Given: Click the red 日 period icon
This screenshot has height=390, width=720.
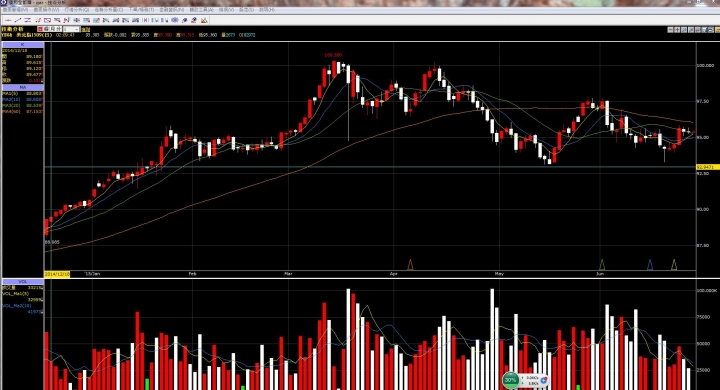Looking at the screenshot, I should point(40,29).
